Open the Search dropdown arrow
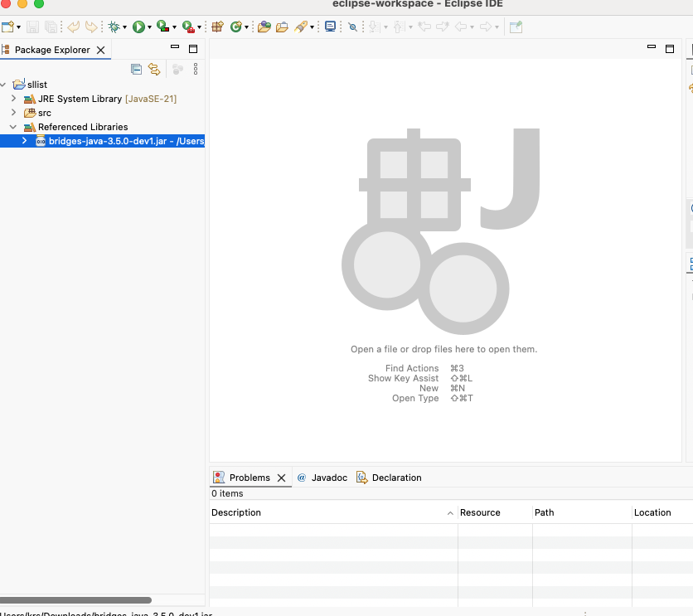Viewport: 693px width, 616px height. (312, 27)
